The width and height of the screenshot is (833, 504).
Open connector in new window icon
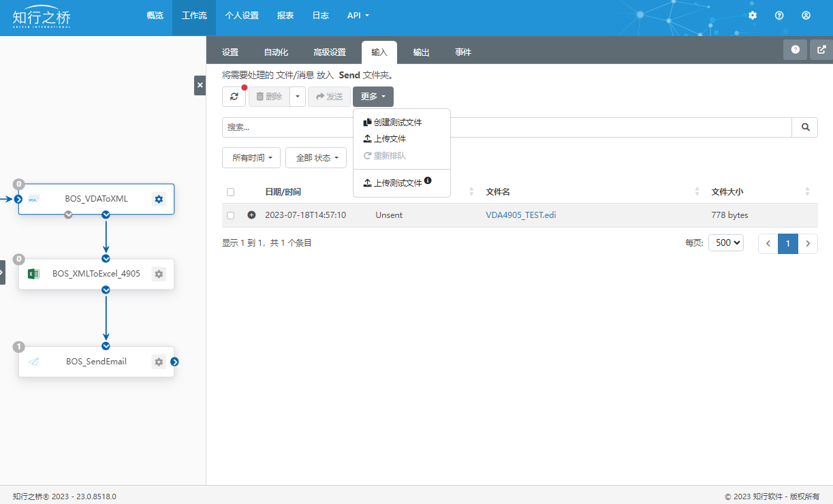click(x=821, y=50)
